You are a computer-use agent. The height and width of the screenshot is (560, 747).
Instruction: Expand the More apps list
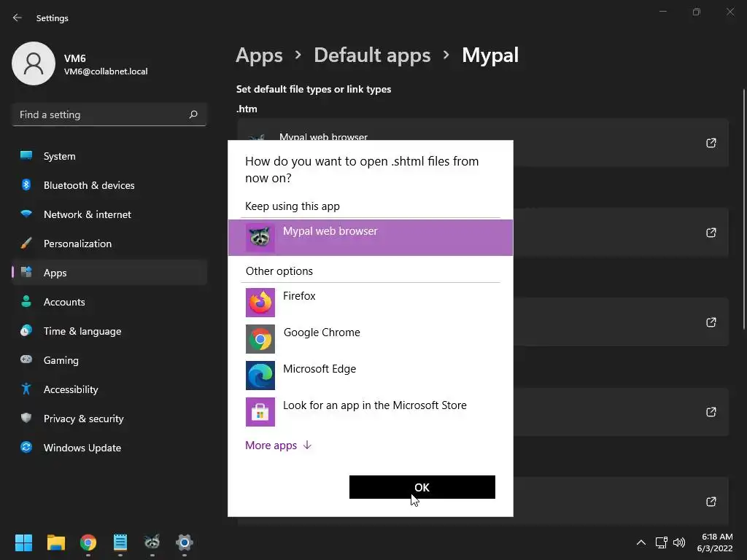(278, 446)
